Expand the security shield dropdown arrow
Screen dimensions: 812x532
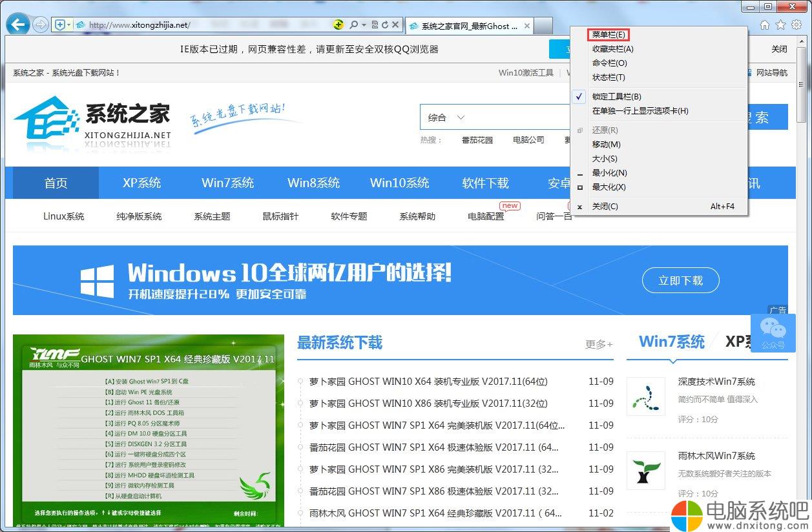(68, 25)
